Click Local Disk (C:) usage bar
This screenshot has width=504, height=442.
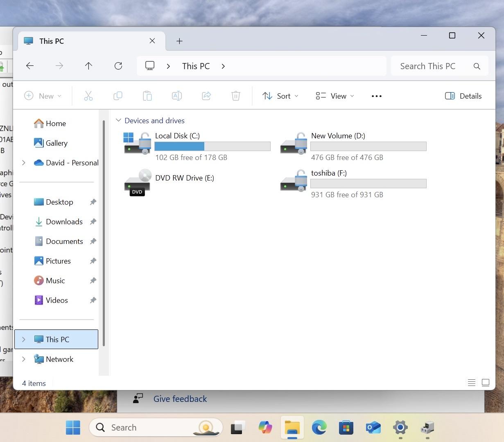pyautogui.click(x=212, y=146)
